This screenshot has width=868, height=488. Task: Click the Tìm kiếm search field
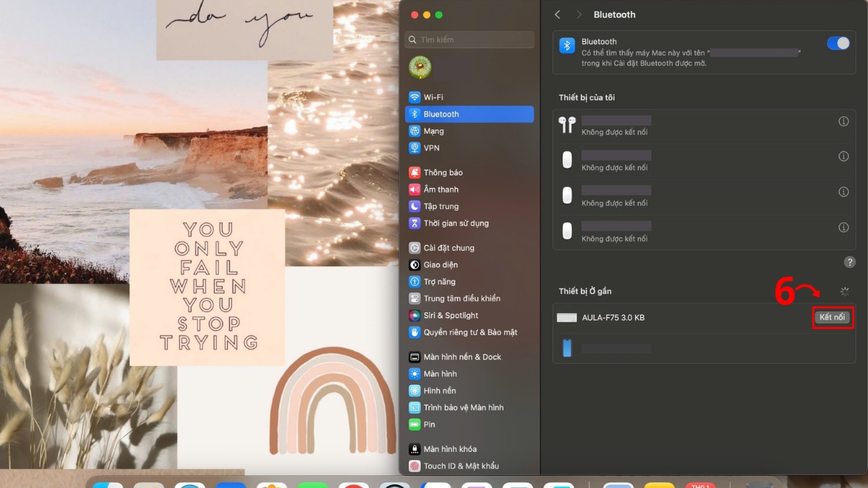coord(469,40)
